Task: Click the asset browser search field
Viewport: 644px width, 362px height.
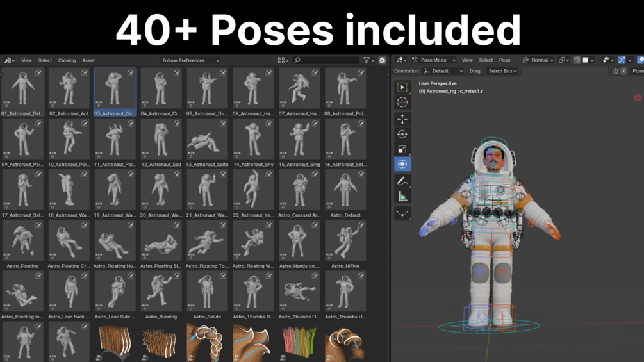Action: pos(326,60)
